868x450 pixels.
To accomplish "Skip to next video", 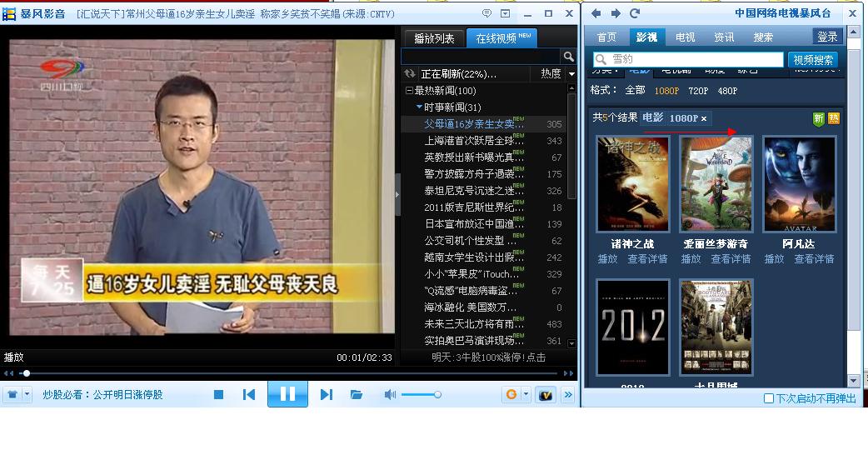I will (327, 395).
